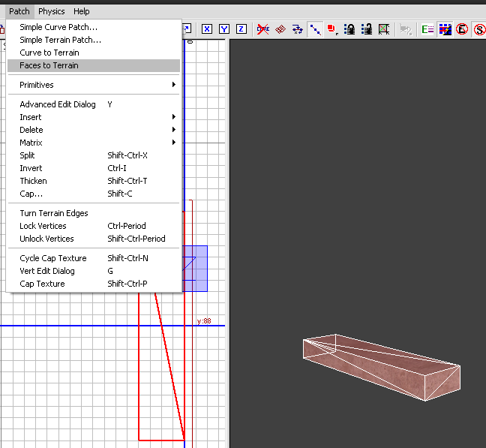This screenshot has height=448, width=486.
Task: Open Advanced Edit Dialog
Action: pos(94,104)
